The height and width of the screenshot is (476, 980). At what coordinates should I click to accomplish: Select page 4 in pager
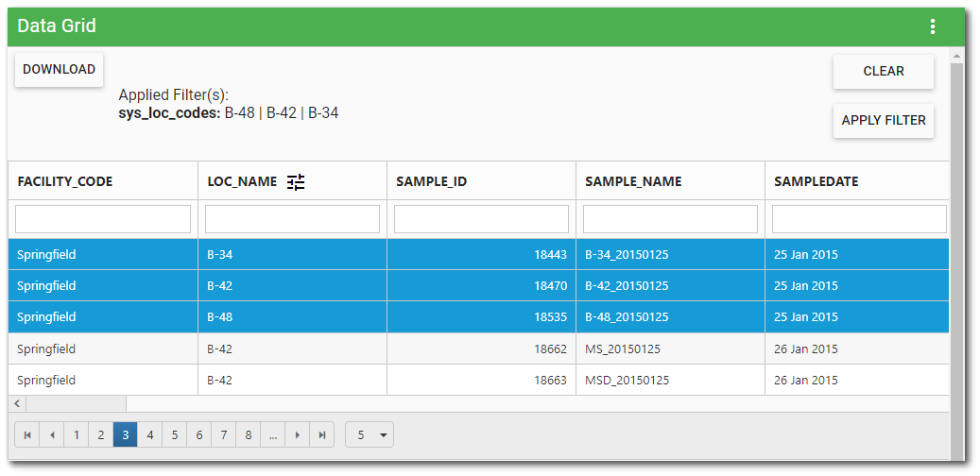click(150, 434)
